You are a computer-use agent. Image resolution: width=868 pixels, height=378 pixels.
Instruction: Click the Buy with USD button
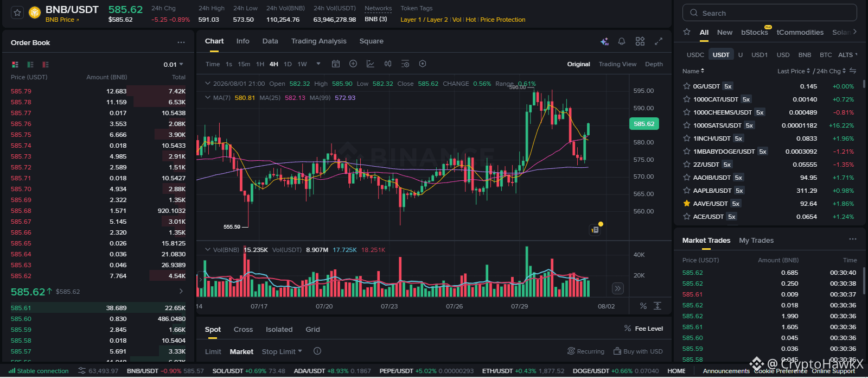638,351
